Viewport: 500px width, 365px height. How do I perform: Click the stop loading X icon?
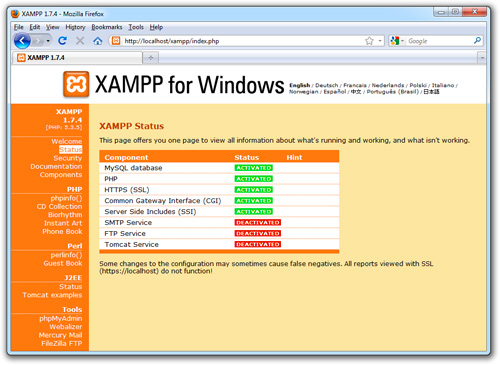[x=80, y=41]
